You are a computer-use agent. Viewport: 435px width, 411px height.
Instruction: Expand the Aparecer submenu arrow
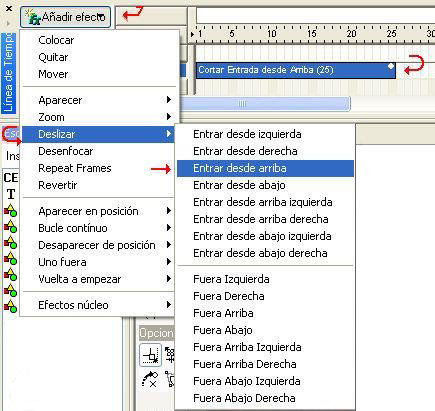pyautogui.click(x=169, y=100)
